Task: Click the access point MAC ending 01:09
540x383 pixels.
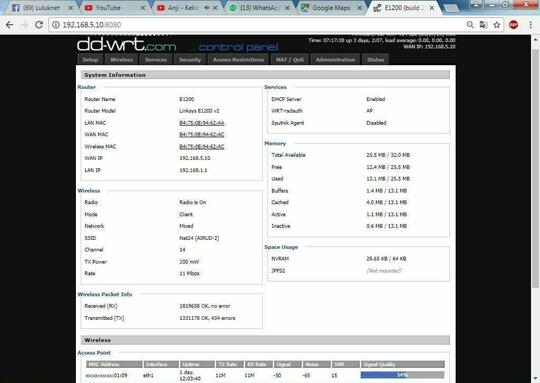Action: tap(106, 375)
